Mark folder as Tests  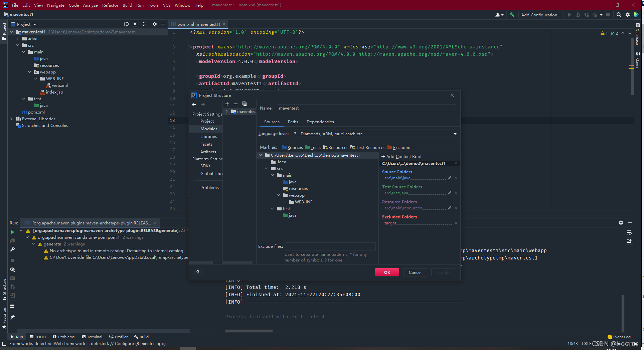pyautogui.click(x=313, y=147)
